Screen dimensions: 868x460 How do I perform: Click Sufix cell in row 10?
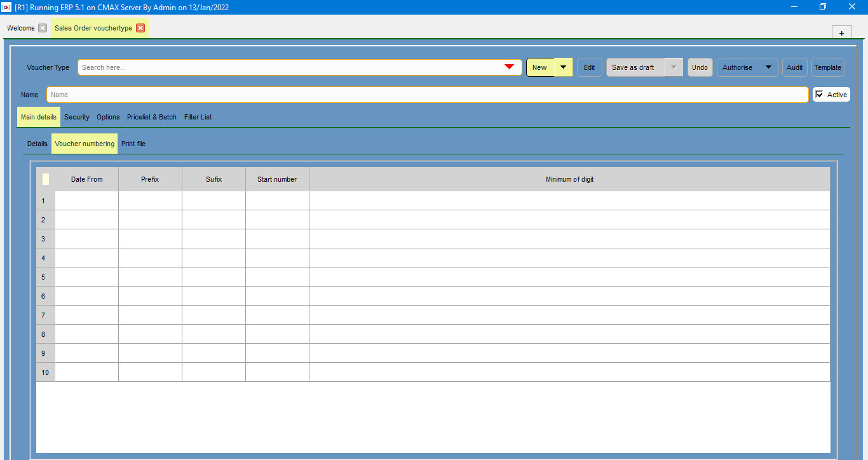click(214, 372)
